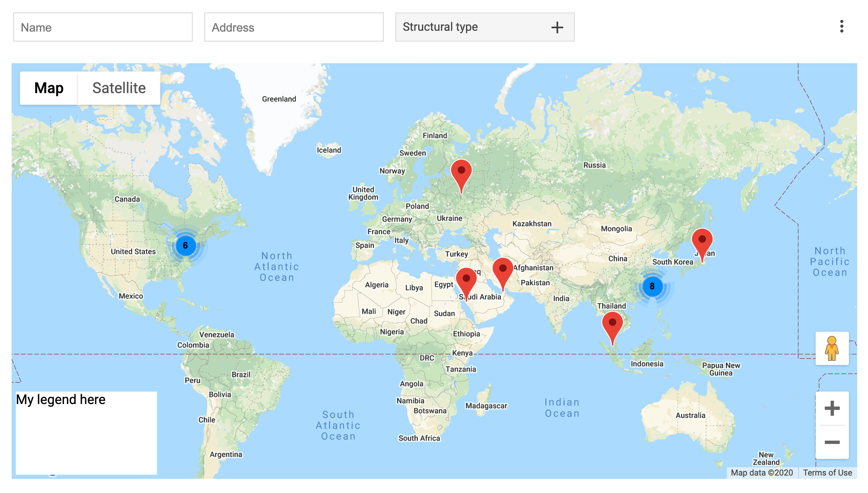Click the Map data copyright text
This screenshot has height=493, width=868.
click(761, 473)
